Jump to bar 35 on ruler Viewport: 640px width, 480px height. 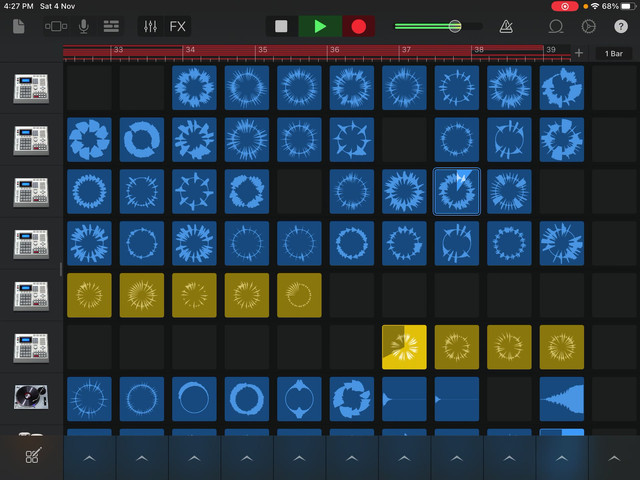point(263,49)
